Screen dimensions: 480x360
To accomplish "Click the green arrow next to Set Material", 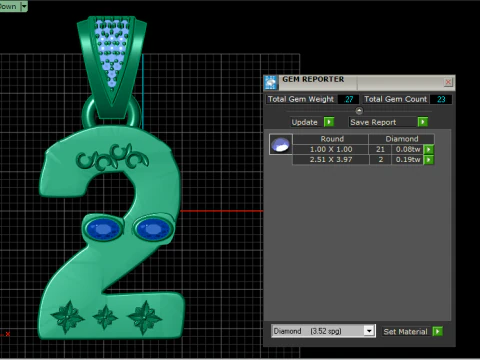I will [x=437, y=331].
